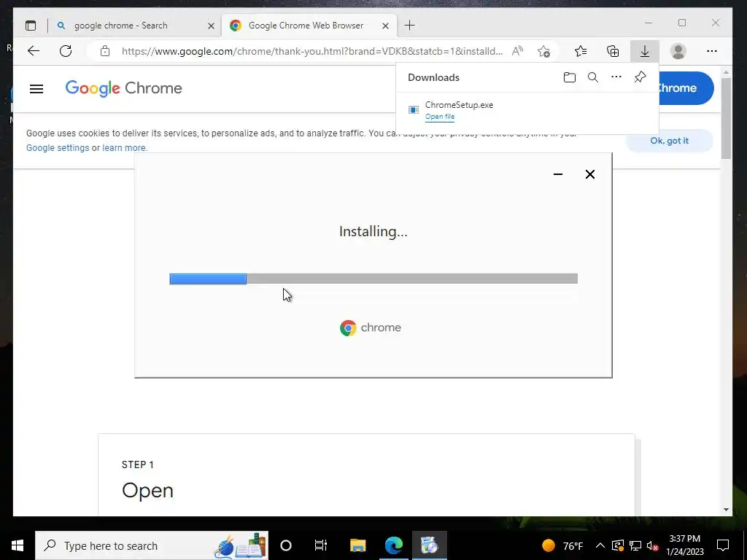
Task: Open Cortana circle icon on taskbar
Action: tap(286, 545)
